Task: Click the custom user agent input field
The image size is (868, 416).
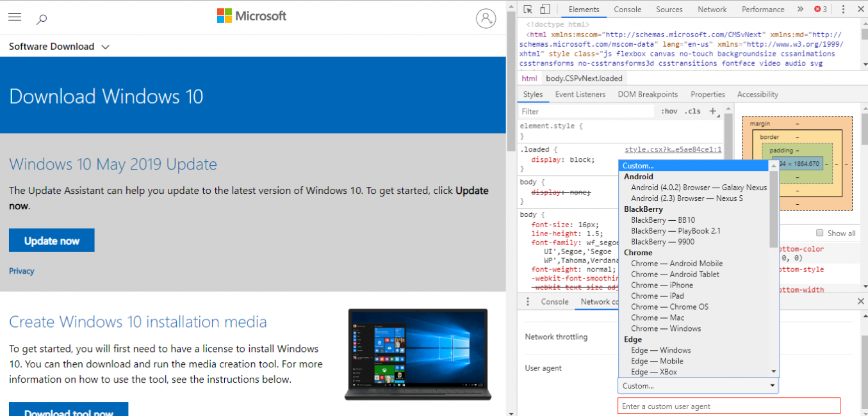Action: point(728,406)
